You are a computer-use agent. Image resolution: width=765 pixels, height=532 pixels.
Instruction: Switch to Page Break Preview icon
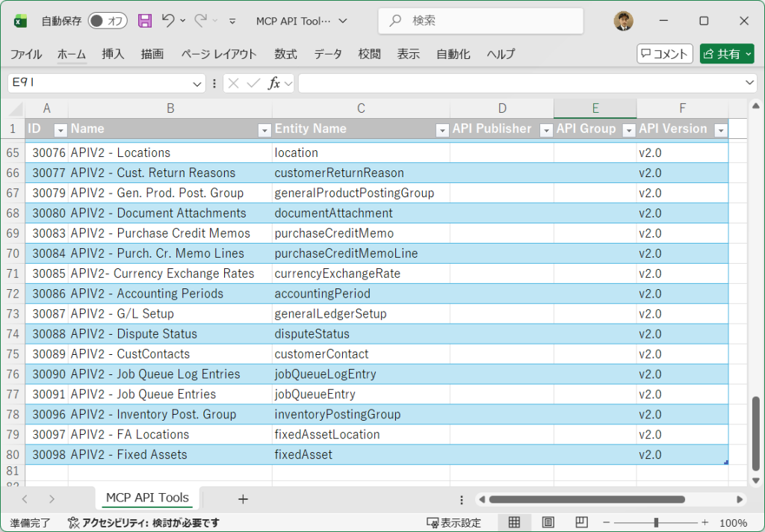click(x=580, y=522)
